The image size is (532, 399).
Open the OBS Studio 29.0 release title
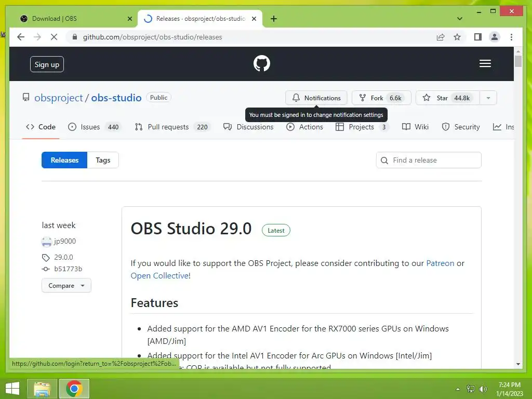(191, 229)
